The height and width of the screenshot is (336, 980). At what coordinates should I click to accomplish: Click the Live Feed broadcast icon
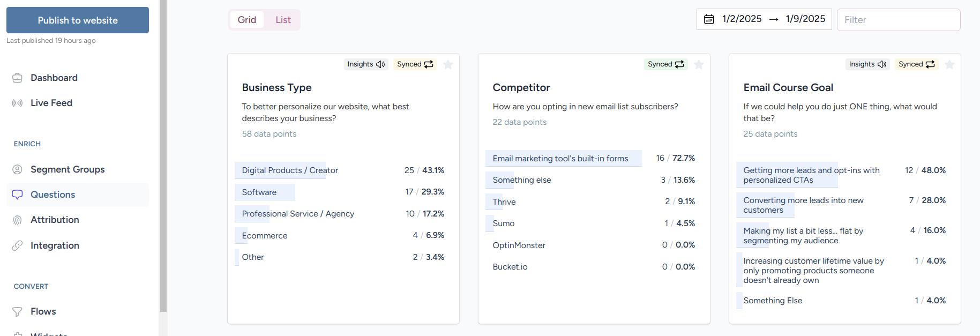click(17, 103)
